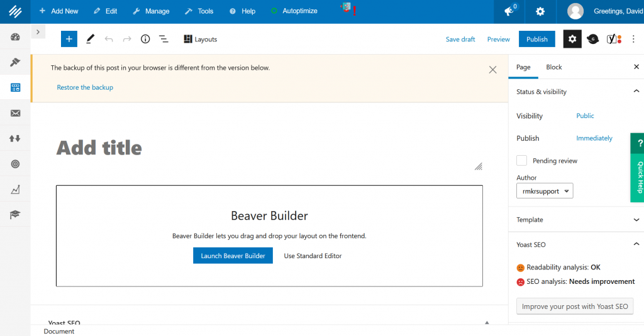
Task: Click Launch Beaver Builder
Action: pyautogui.click(x=233, y=256)
